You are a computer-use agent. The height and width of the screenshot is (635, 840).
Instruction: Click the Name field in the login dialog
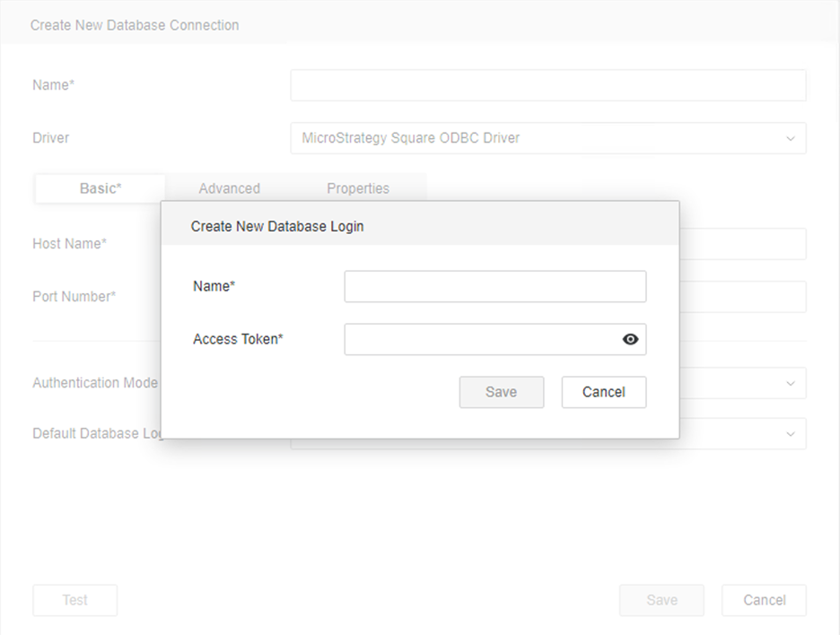(494, 287)
